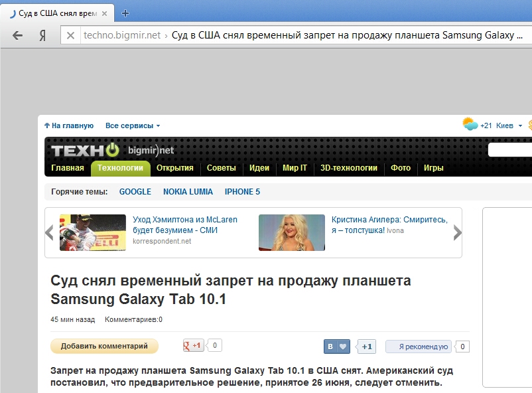Click carousel previous arrow
Screen dimensions: 532x393
(50, 233)
